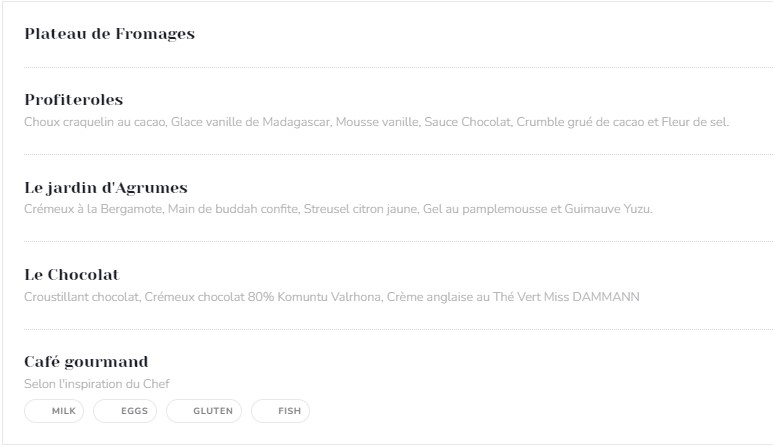Select the MILK allergen tag
The image size is (773, 447).
coord(54,411)
